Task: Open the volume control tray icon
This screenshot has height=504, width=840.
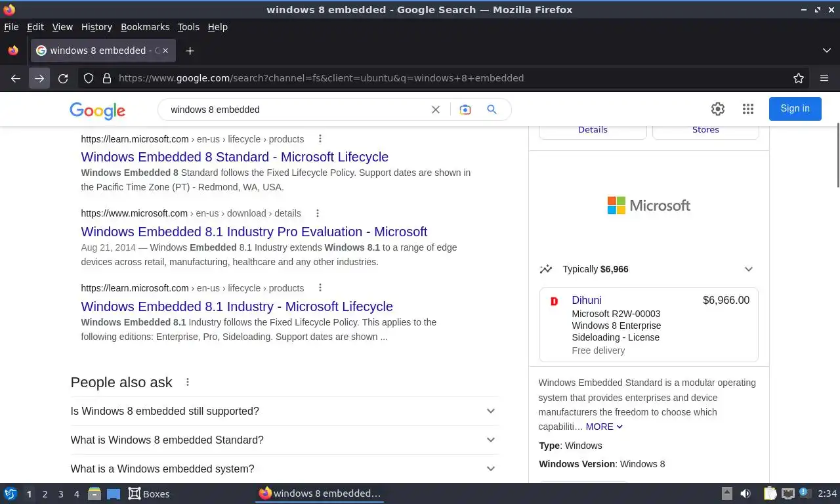Action: (x=745, y=493)
